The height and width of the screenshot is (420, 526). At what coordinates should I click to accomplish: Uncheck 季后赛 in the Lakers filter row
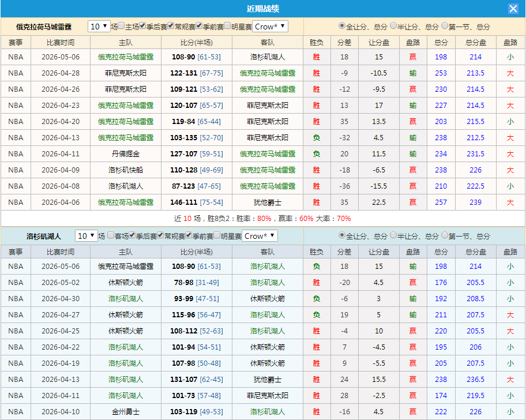[132, 235]
